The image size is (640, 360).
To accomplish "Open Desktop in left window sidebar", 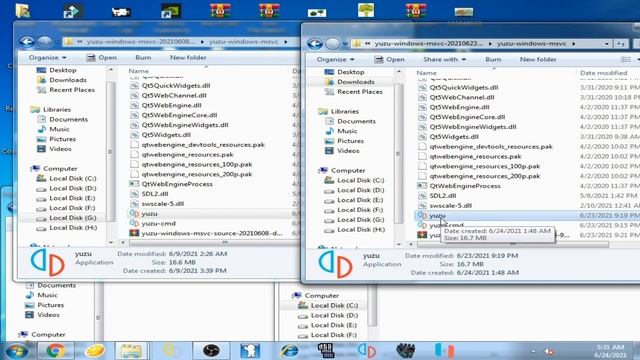I will [x=62, y=70].
